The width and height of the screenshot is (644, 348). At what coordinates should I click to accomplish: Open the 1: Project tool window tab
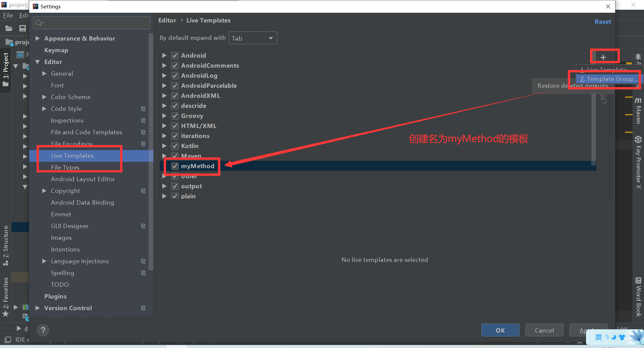click(6, 69)
